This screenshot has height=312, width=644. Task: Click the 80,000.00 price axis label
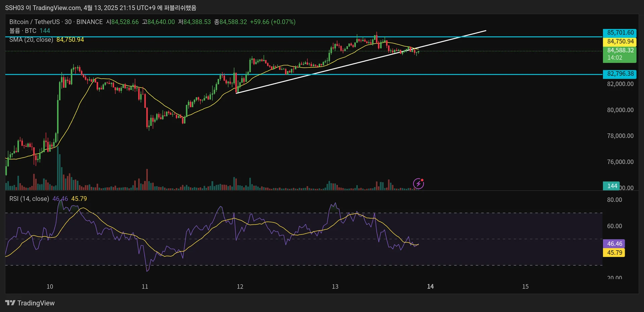[620, 110]
